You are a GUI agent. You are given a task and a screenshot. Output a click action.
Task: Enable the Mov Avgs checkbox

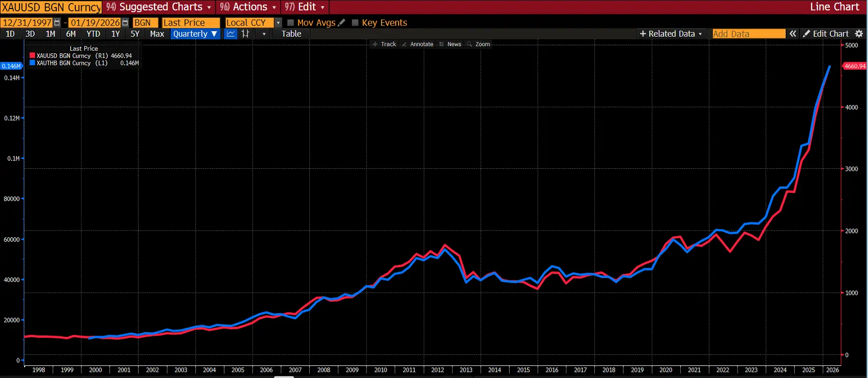(291, 23)
